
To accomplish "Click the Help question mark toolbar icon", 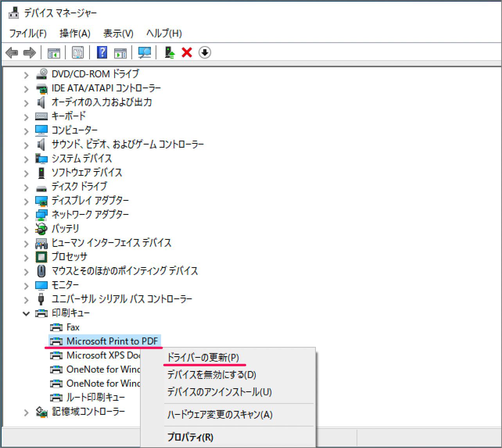I will point(102,52).
